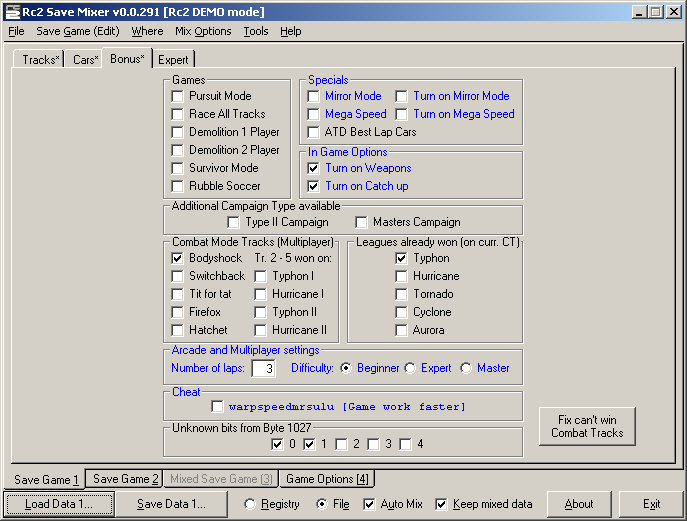
Task: Uncheck unknown bit 0
Action: (277, 444)
